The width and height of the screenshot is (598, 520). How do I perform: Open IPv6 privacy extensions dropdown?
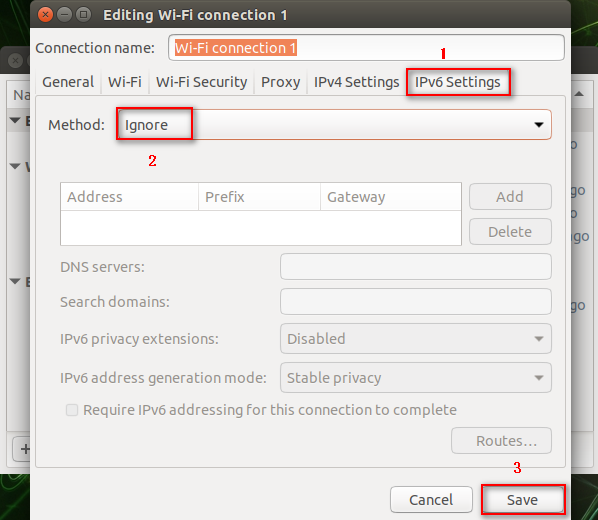(x=416, y=339)
